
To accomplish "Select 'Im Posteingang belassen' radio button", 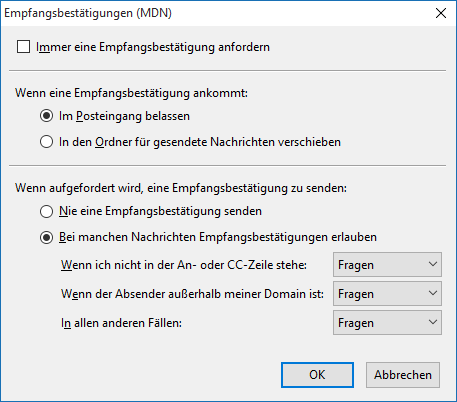I will (46, 116).
